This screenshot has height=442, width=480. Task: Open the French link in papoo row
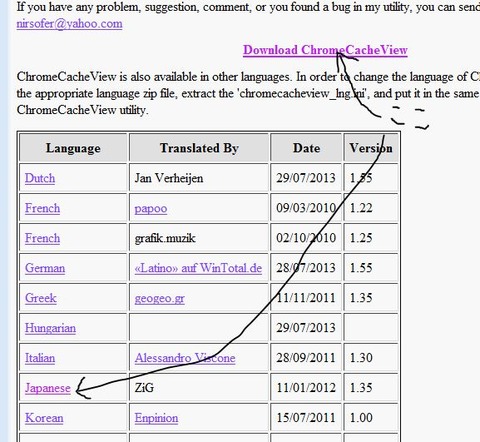tap(42, 208)
